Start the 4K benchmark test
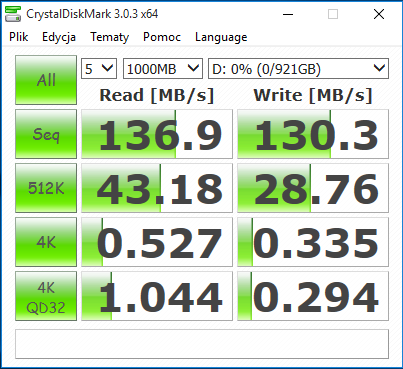403x369 pixels. pyautogui.click(x=46, y=242)
